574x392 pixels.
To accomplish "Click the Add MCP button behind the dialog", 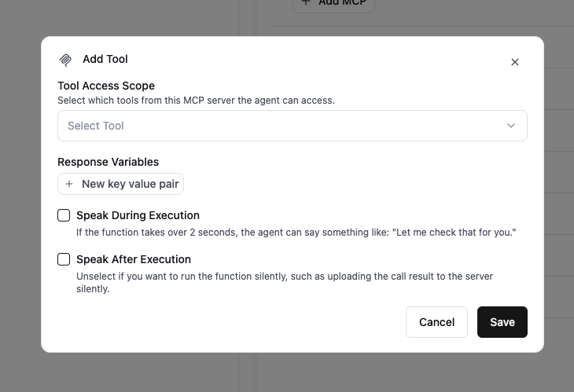I will point(333,4).
